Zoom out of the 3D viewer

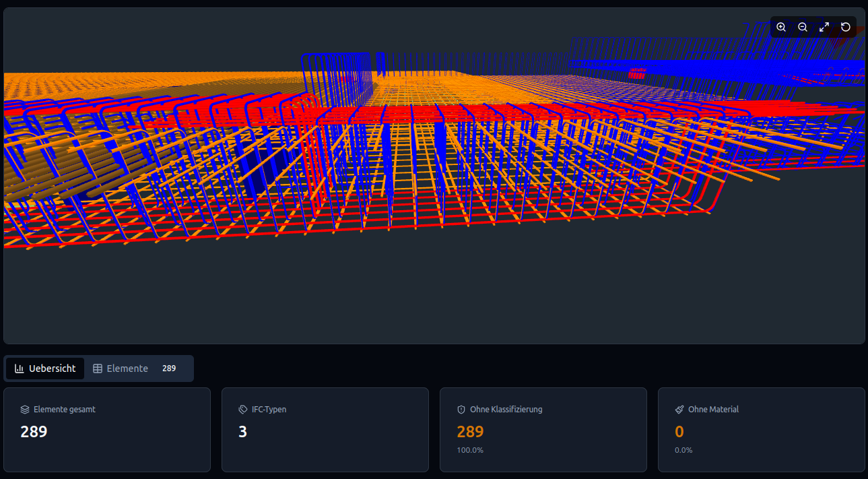pos(803,27)
